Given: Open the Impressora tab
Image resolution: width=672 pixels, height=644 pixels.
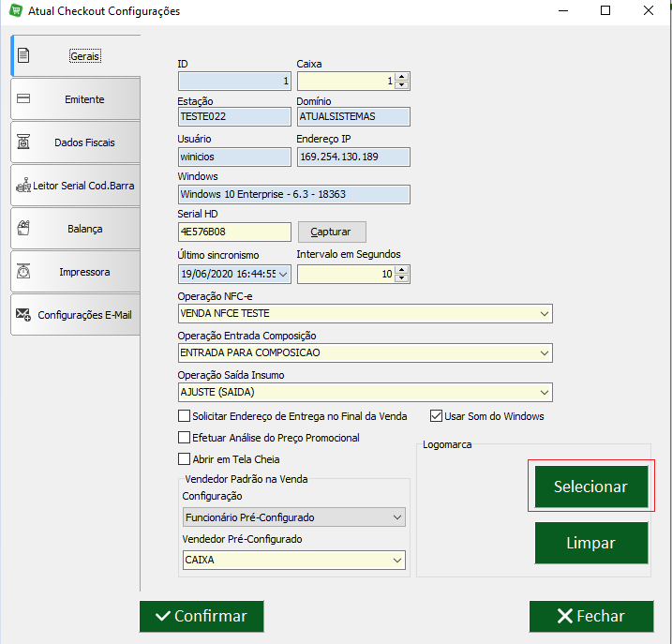Looking at the screenshot, I should 76,272.
